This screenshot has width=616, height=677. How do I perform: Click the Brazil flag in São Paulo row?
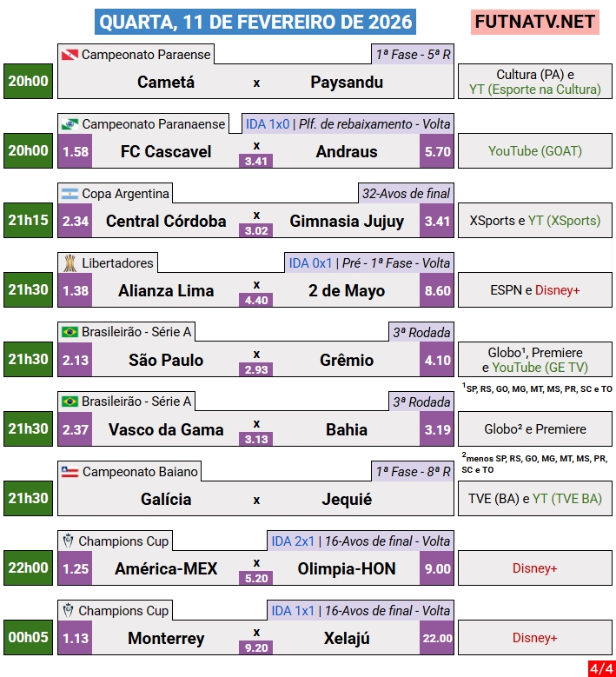point(70,332)
